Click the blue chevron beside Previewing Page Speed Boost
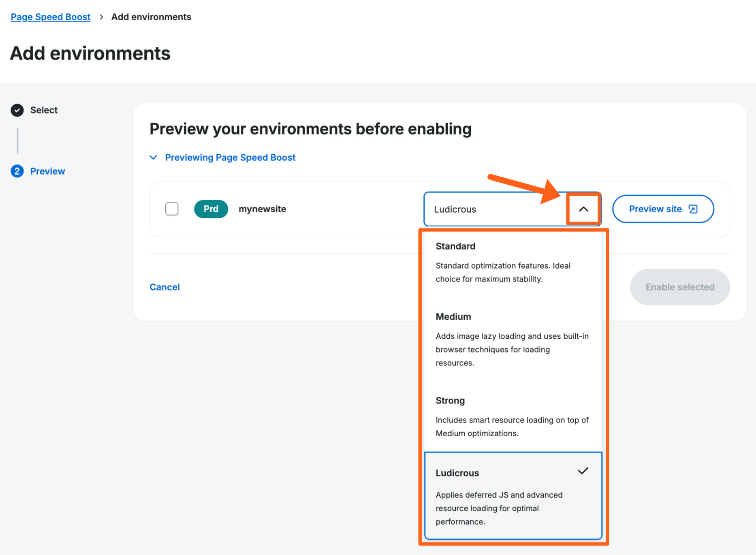The width and height of the screenshot is (756, 555). [x=154, y=157]
